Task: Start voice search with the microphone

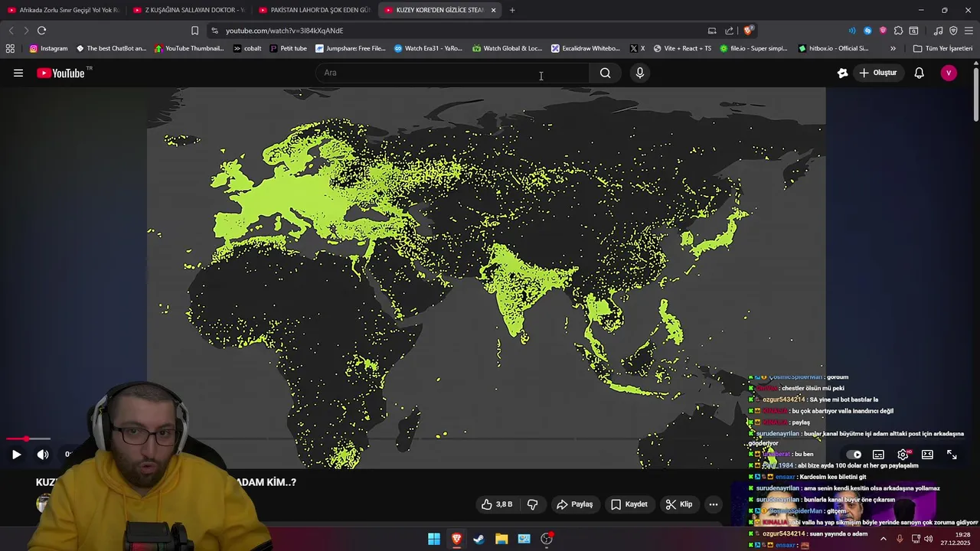Action: pos(640,73)
